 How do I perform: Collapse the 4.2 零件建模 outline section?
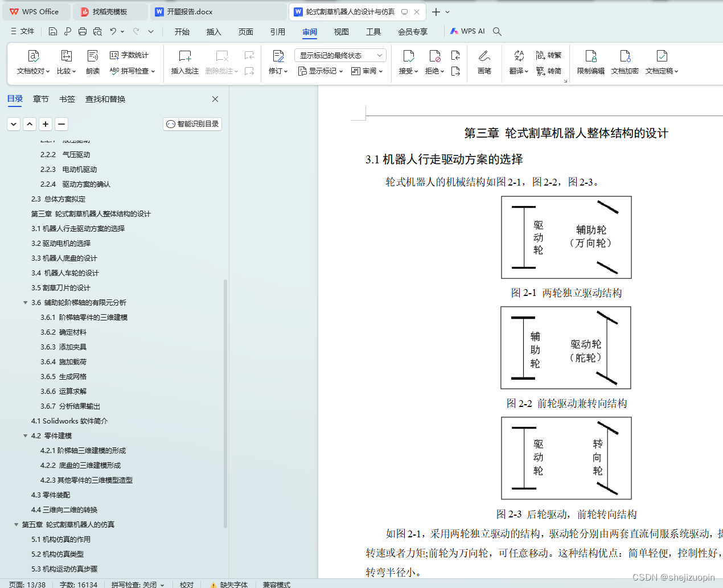tap(25, 436)
